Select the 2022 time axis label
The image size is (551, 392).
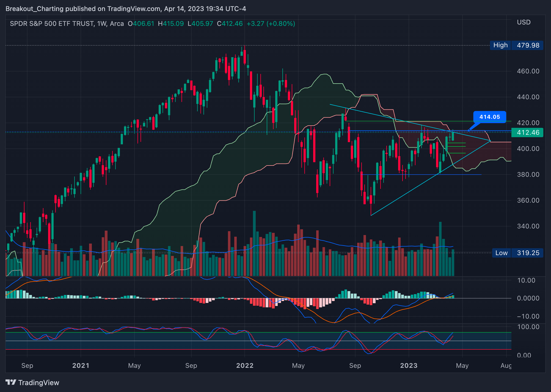(245, 366)
